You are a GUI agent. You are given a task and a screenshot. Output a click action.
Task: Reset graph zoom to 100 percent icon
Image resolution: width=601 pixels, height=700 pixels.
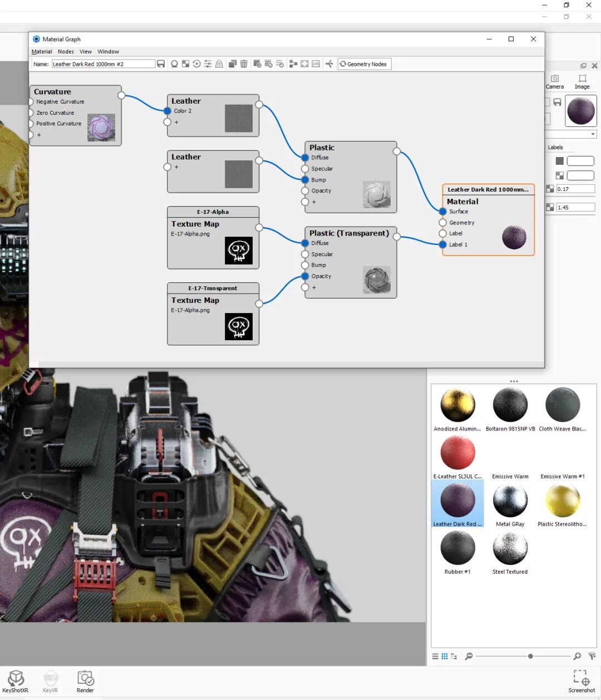click(x=316, y=64)
